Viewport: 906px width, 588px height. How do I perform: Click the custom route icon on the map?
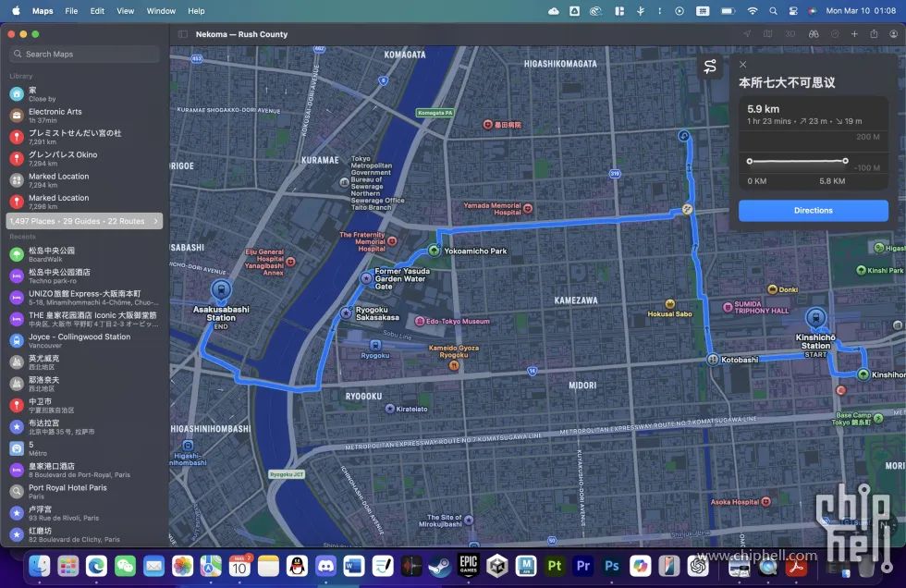click(710, 67)
